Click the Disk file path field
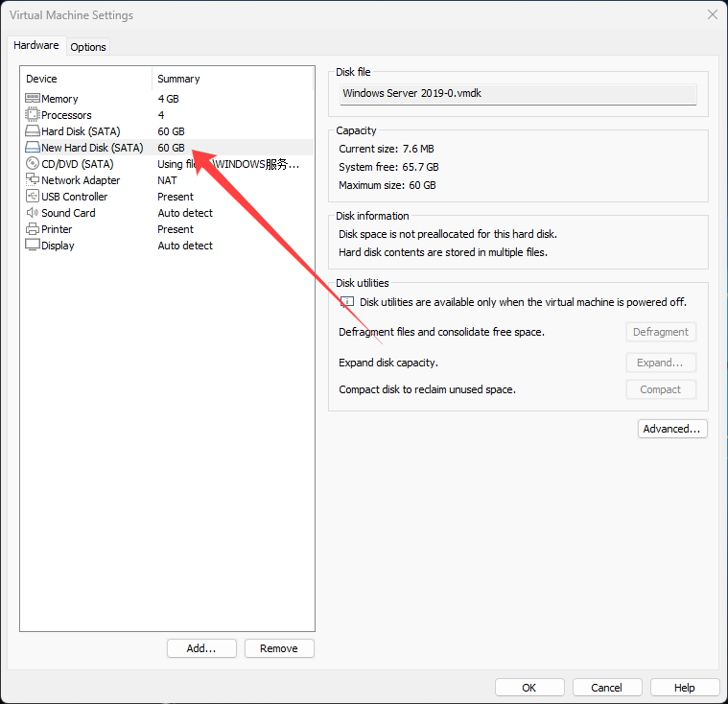Screen dimensions: 728x704 tap(518, 94)
